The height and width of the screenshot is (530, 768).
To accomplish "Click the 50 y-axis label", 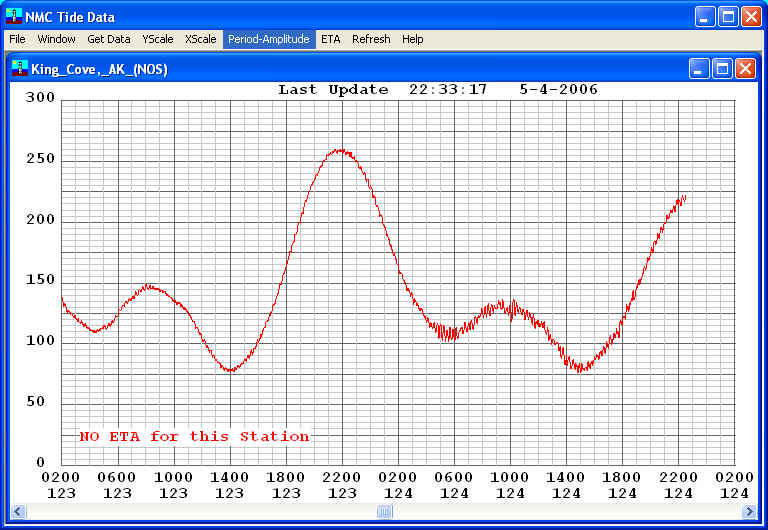I will pyautogui.click(x=36, y=401).
